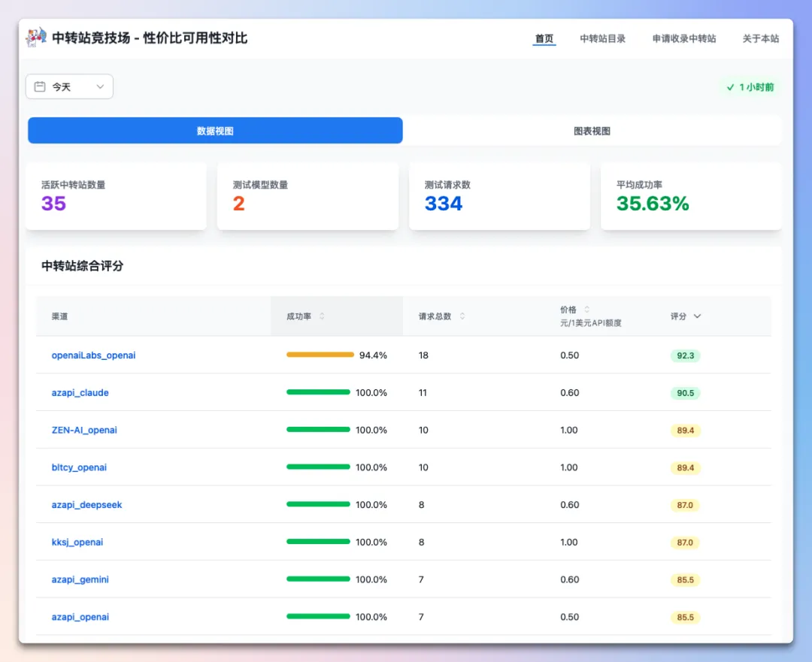Click the page title 中转站竞技场 - 性价比可用性对比
The image size is (812, 662).
(150, 38)
